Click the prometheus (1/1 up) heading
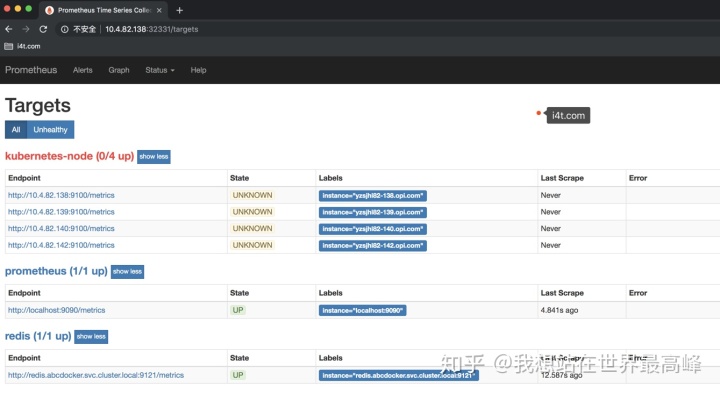The image size is (720, 394). [x=56, y=271]
